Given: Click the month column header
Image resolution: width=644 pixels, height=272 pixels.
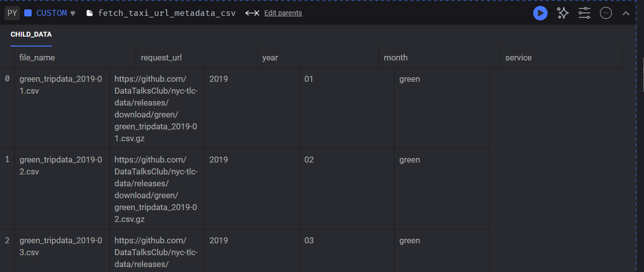Looking at the screenshot, I should [440, 57].
